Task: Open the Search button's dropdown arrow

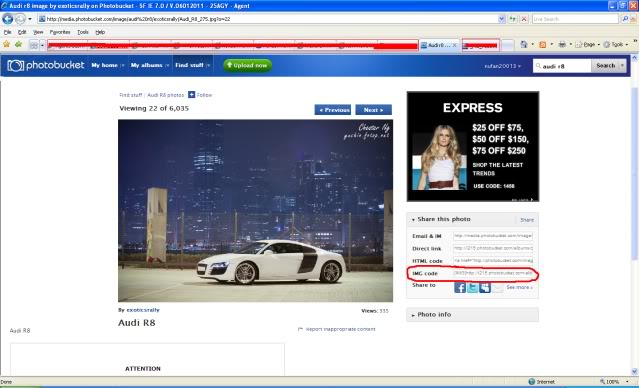Action: pyautogui.click(x=622, y=66)
